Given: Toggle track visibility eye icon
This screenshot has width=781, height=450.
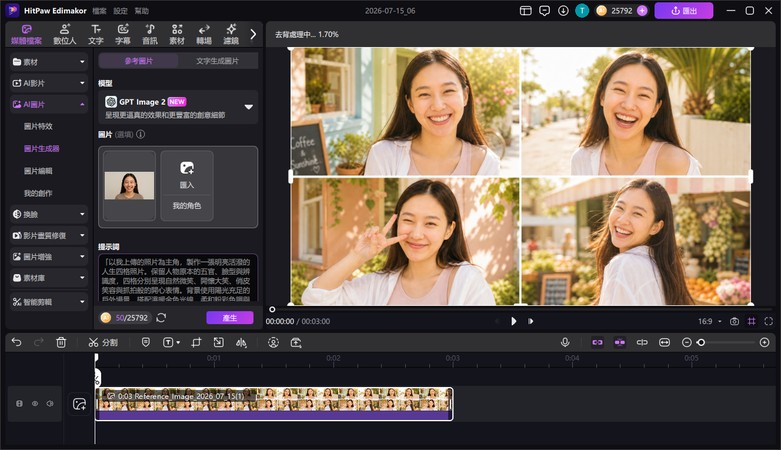Looking at the screenshot, I should point(35,404).
